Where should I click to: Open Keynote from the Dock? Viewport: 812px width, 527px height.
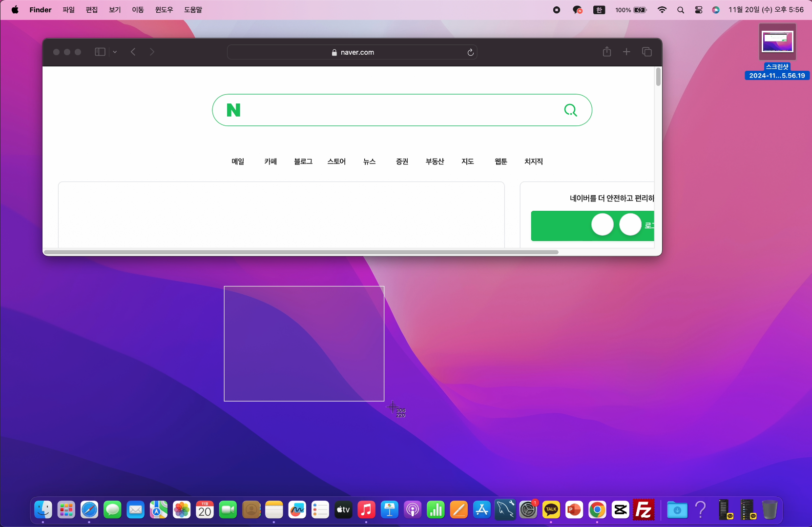pyautogui.click(x=390, y=510)
